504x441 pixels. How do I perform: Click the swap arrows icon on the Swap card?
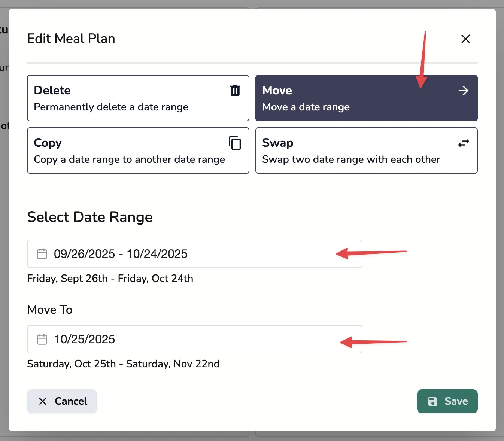(463, 143)
